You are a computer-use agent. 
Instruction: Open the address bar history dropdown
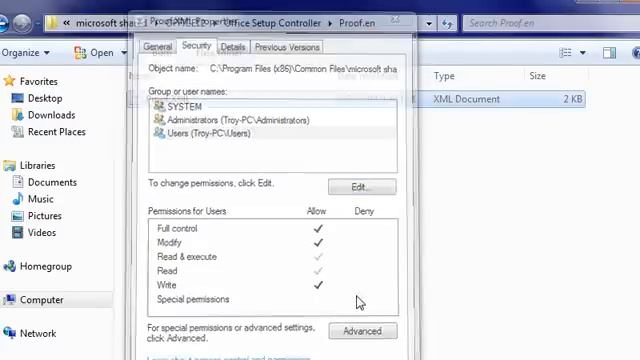coord(429,23)
